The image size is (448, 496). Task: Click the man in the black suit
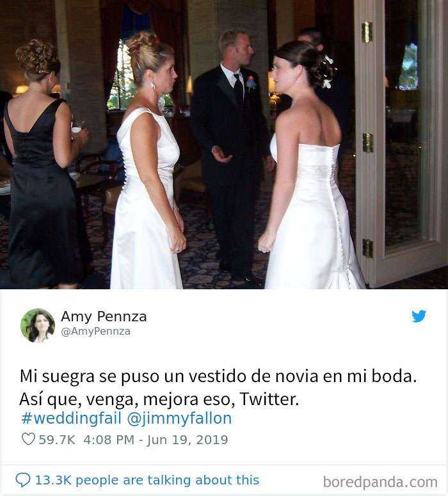pos(231,155)
